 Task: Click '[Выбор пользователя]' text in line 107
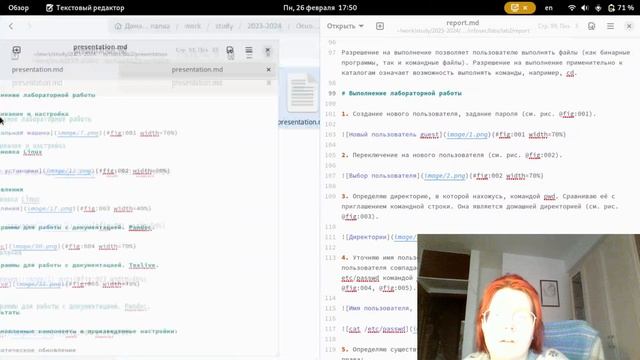[382, 176]
